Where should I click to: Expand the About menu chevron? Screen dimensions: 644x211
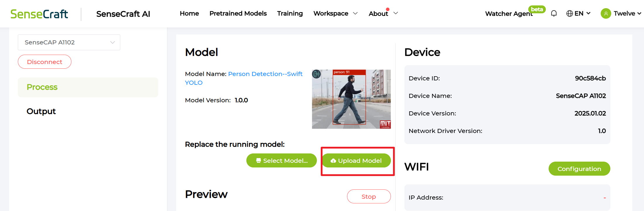[396, 13]
